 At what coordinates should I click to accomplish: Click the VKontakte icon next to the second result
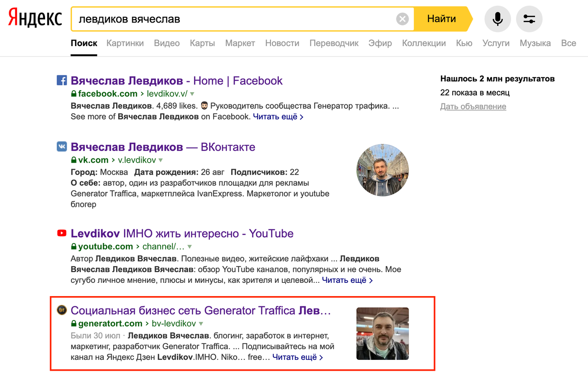[62, 147]
